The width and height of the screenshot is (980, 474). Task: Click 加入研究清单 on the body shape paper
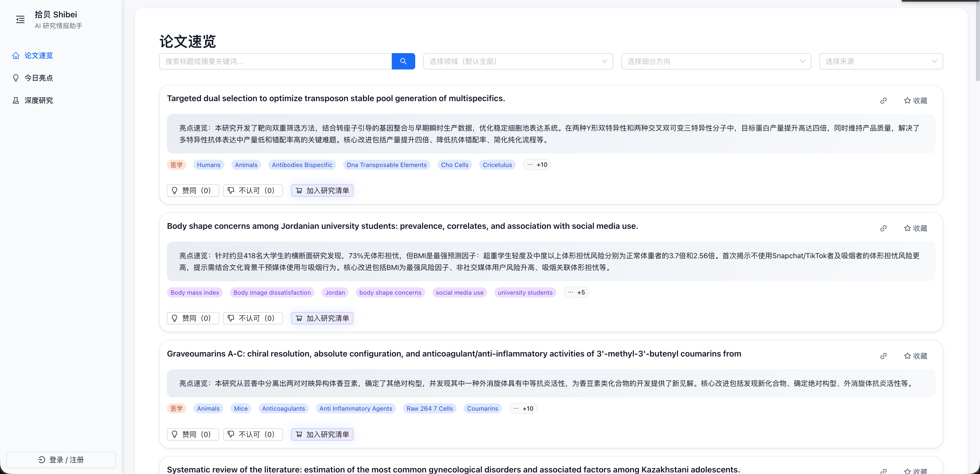coord(322,318)
